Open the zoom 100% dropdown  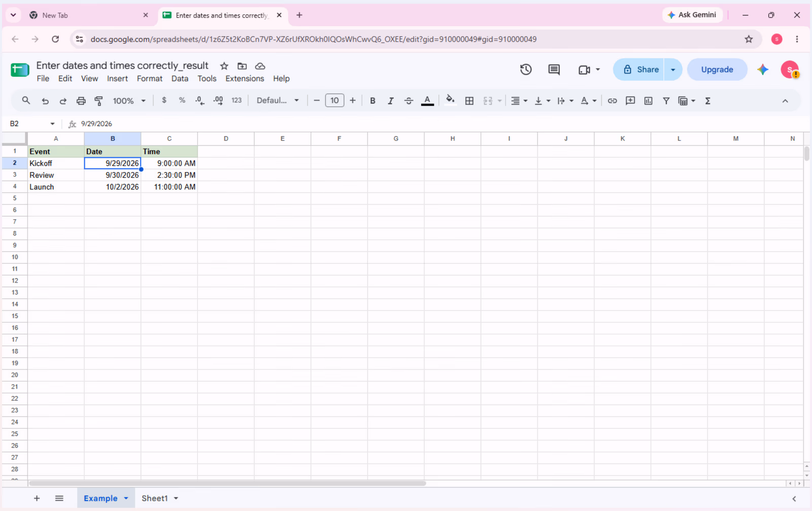click(x=129, y=101)
